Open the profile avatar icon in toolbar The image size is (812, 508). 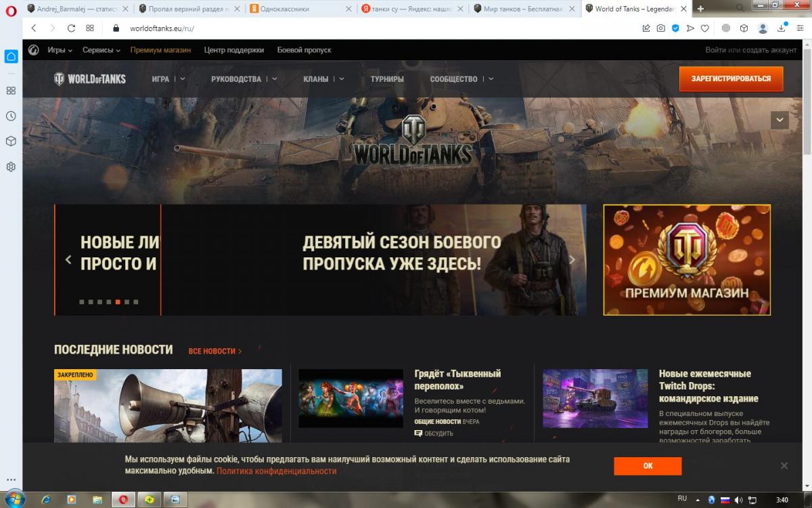coord(763,28)
